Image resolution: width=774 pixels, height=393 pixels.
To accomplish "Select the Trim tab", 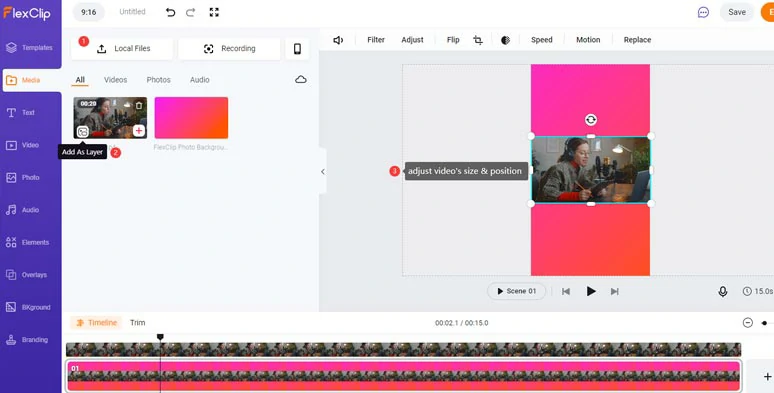I will 138,323.
